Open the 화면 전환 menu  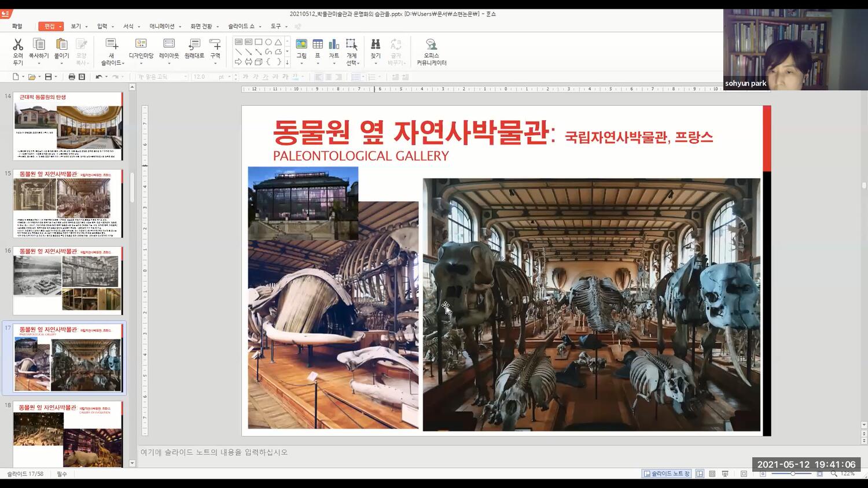coord(201,27)
